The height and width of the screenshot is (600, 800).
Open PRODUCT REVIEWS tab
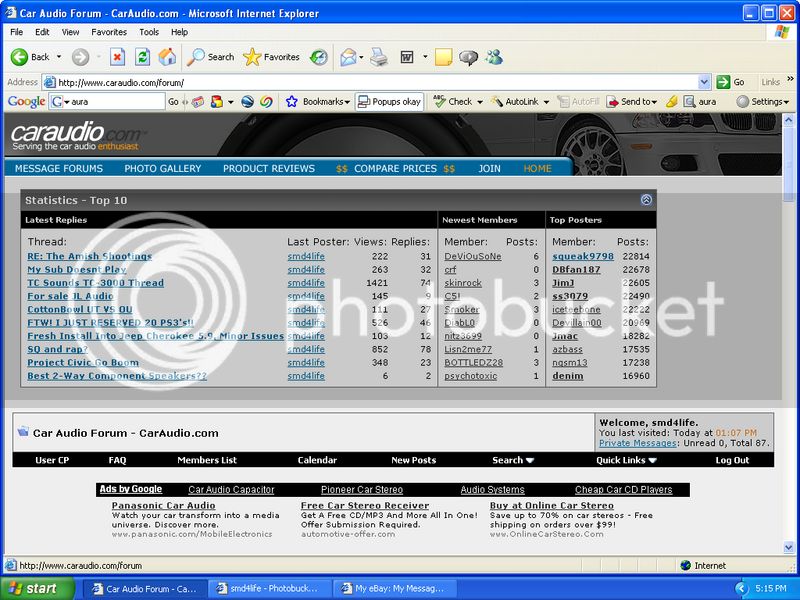click(269, 168)
